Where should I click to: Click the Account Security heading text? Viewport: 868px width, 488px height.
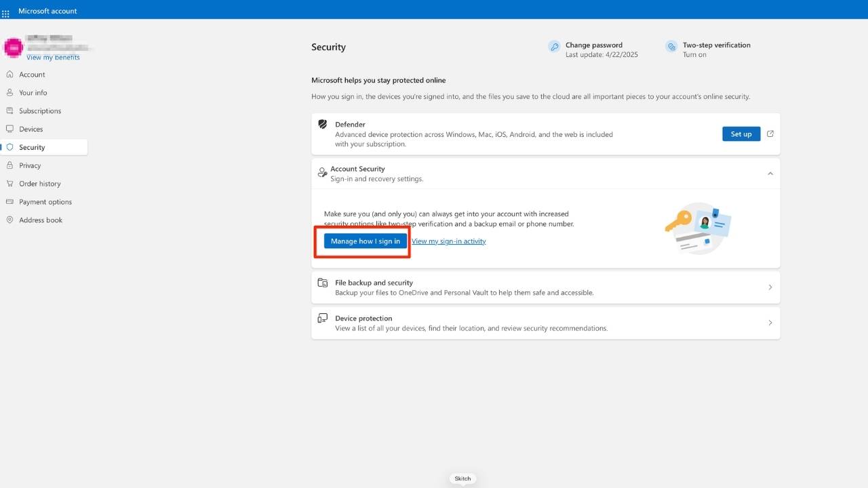coord(357,169)
